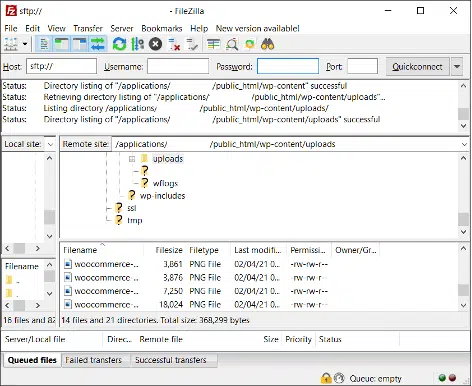This screenshot has width=472, height=386.
Task: Cancel the current operation
Action: 155,44
